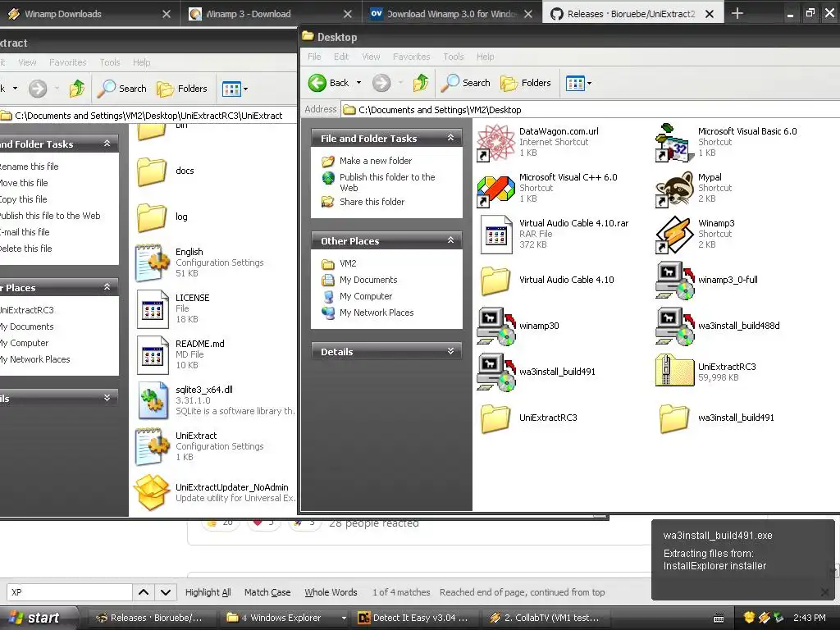Open My Network Places in Desktop window
840x630 pixels.
click(x=376, y=313)
